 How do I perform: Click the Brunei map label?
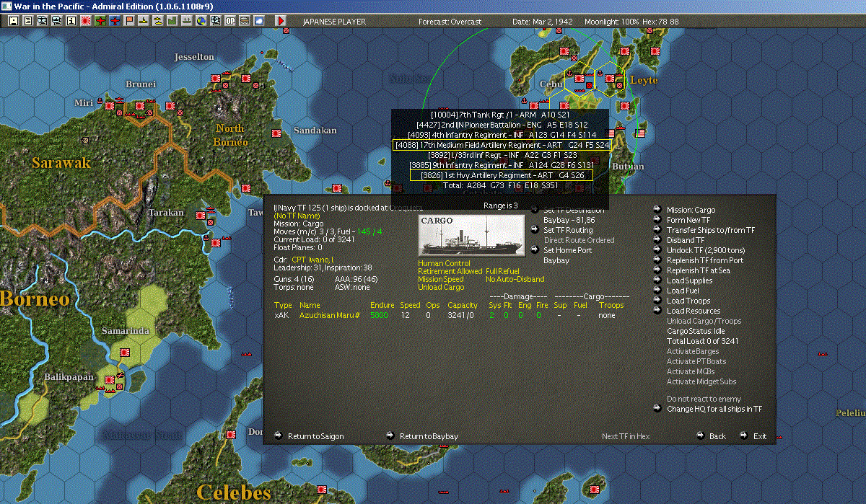[140, 84]
